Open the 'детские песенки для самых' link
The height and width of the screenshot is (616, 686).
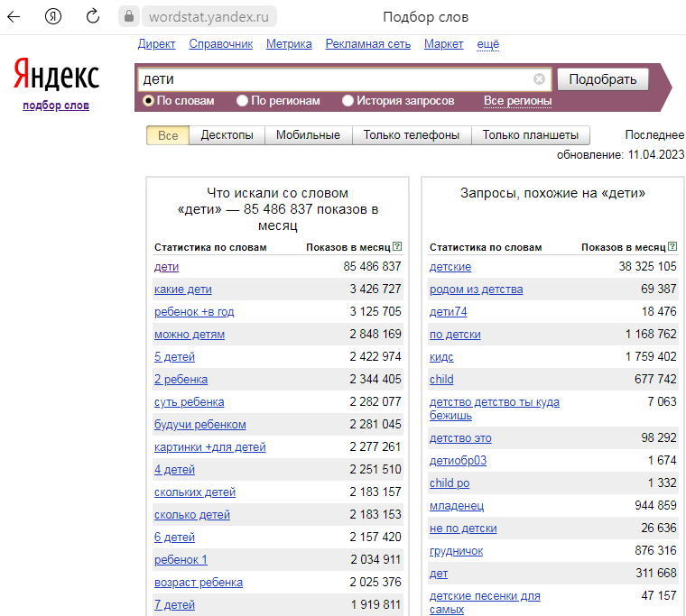486,602
